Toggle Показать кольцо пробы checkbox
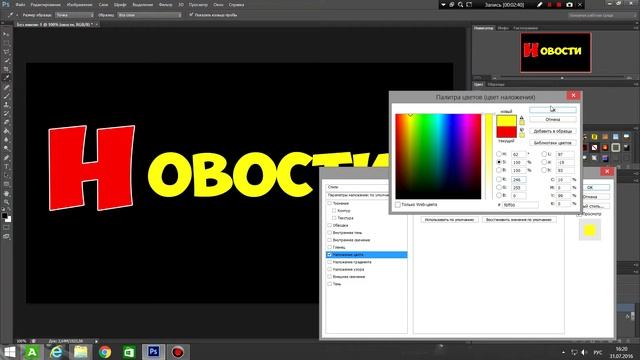 click(x=191, y=15)
